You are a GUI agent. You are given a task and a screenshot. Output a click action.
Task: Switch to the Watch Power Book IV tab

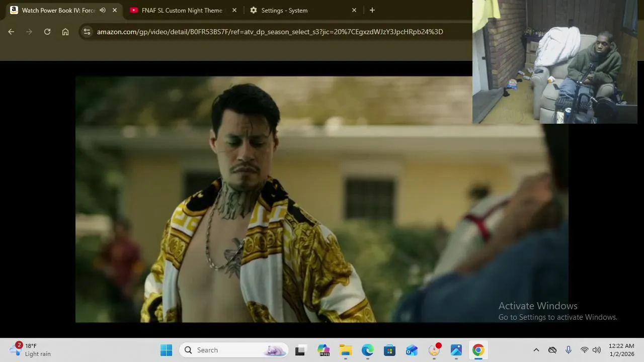pos(59,10)
